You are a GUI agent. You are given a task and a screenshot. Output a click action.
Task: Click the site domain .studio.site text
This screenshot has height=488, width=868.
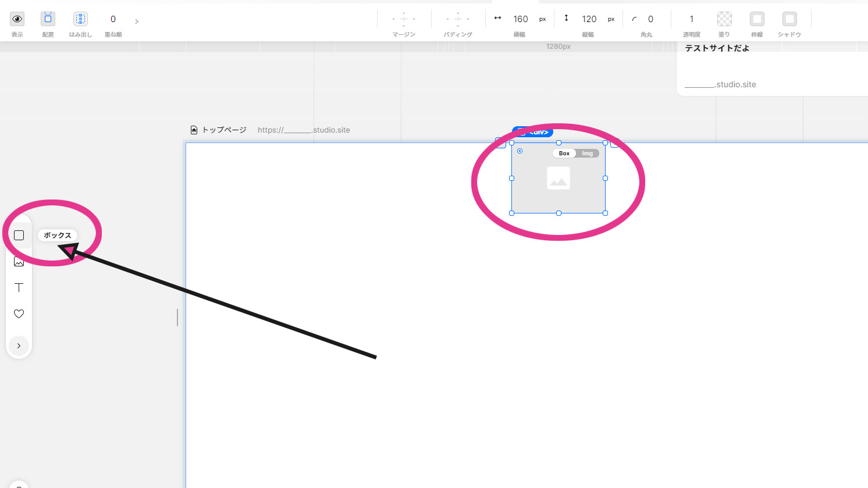720,84
